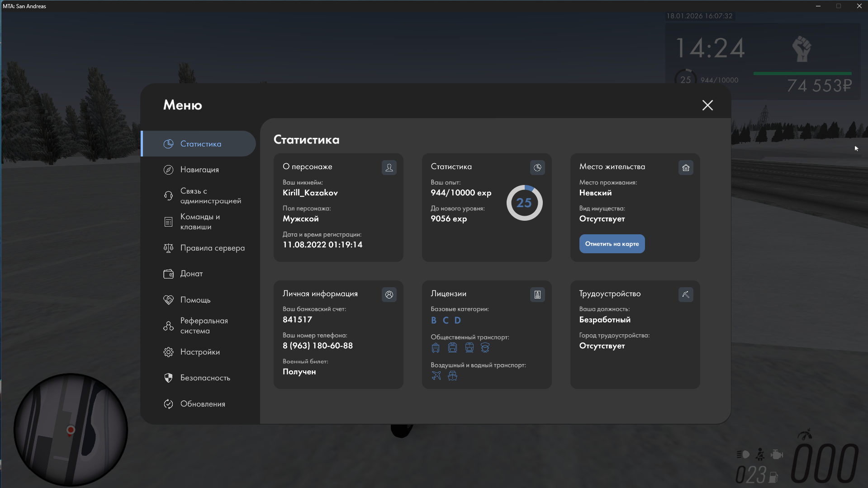Screen dimensions: 868x488
Task: Click the airplane license icon
Action: click(x=436, y=376)
